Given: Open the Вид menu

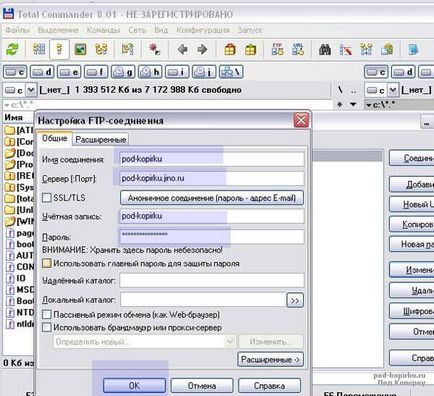Looking at the screenshot, I should tap(161, 30).
